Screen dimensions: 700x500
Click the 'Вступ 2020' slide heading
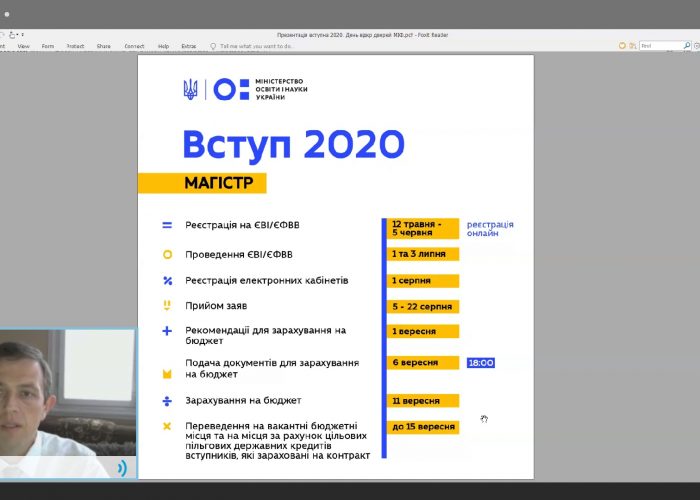(x=293, y=145)
